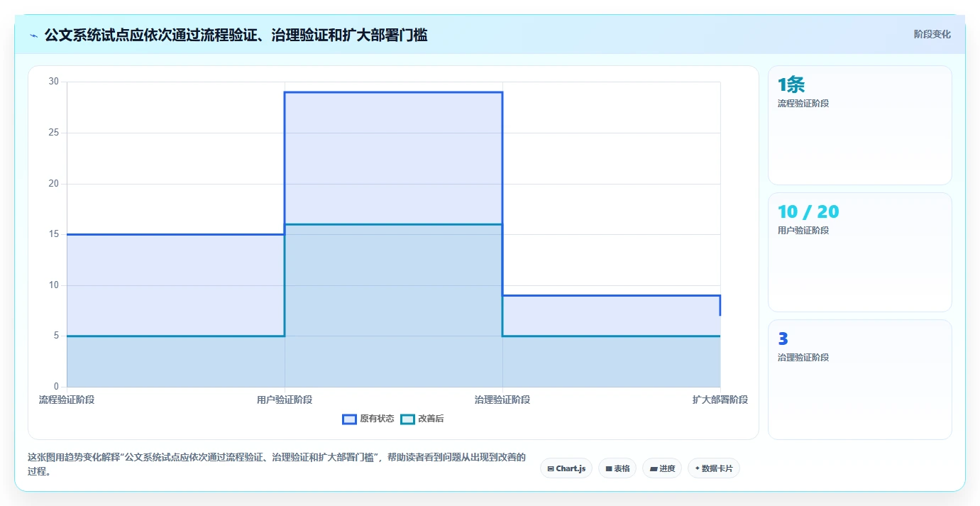Click the 1条 value text
This screenshot has width=980, height=506.
click(x=791, y=85)
